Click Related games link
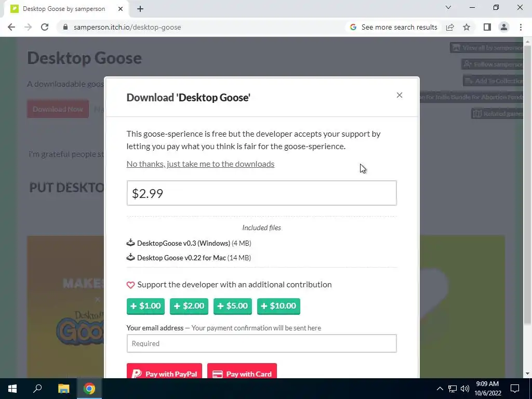This screenshot has height=399, width=532. pos(498,114)
